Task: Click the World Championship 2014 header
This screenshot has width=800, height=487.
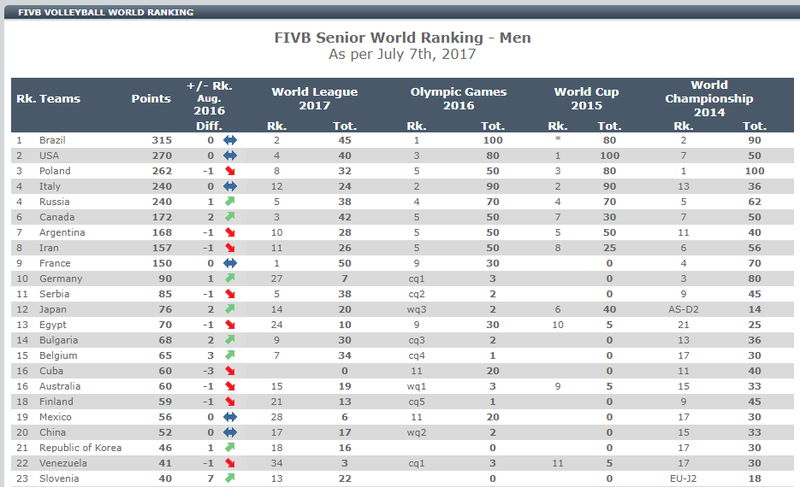Action: (x=709, y=98)
